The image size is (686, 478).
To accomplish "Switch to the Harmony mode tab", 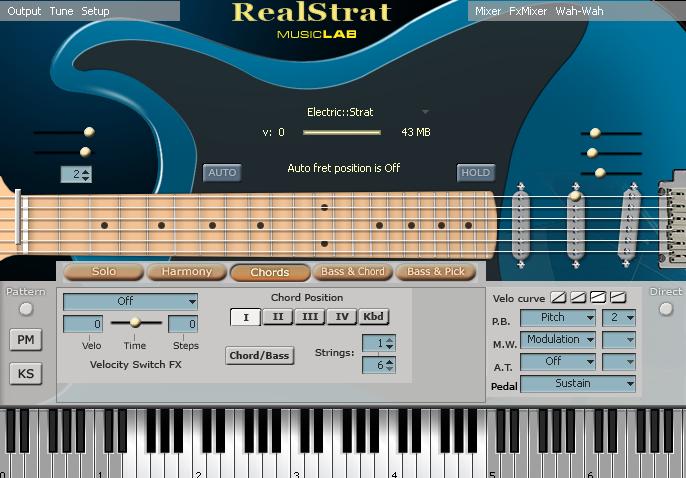I will pos(187,272).
